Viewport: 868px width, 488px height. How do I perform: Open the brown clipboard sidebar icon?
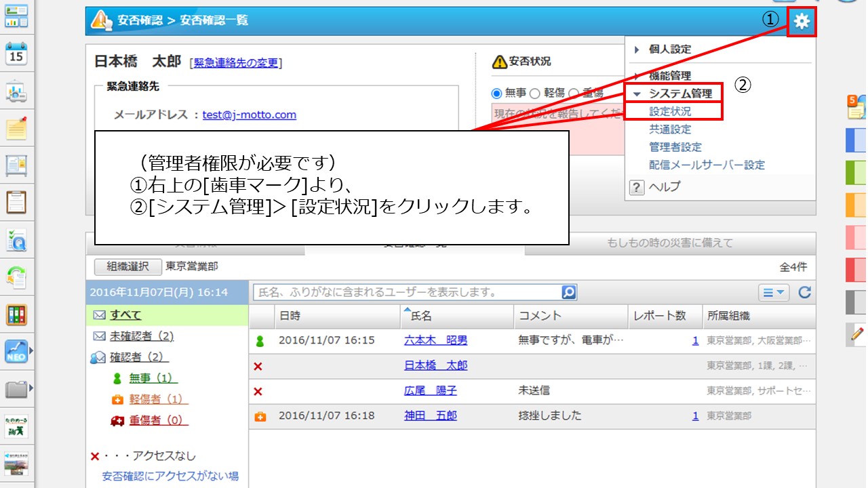[x=16, y=203]
